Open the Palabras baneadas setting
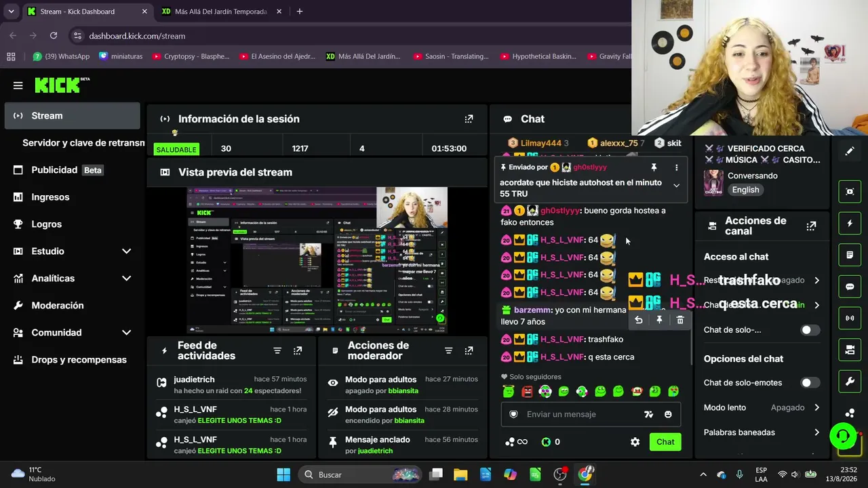Image resolution: width=868 pixels, height=488 pixels. pos(762,432)
